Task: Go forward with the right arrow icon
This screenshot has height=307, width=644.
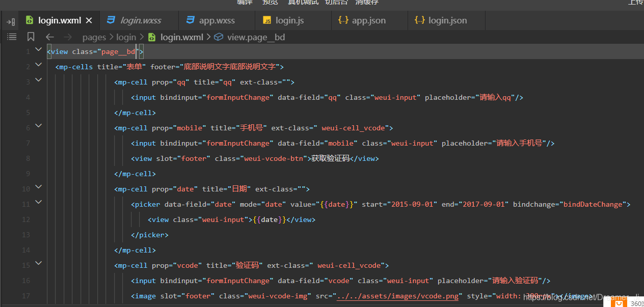Action: (68, 37)
